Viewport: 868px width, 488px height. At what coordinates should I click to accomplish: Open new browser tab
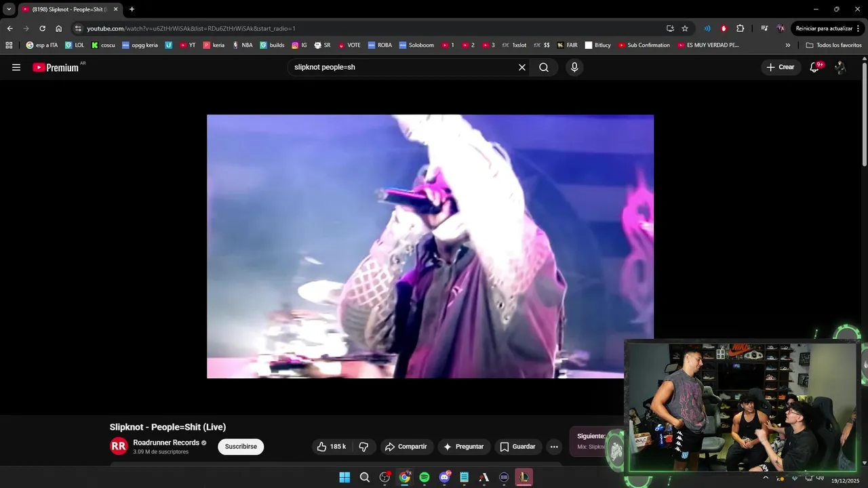(x=132, y=9)
